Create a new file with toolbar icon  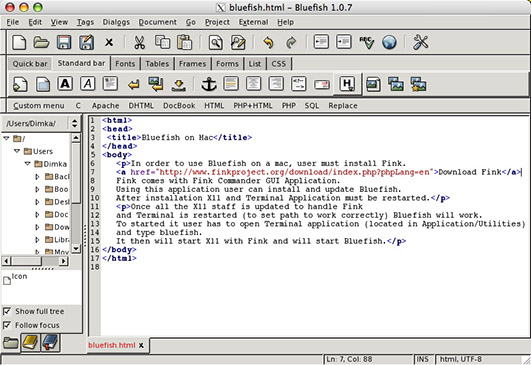(x=19, y=43)
